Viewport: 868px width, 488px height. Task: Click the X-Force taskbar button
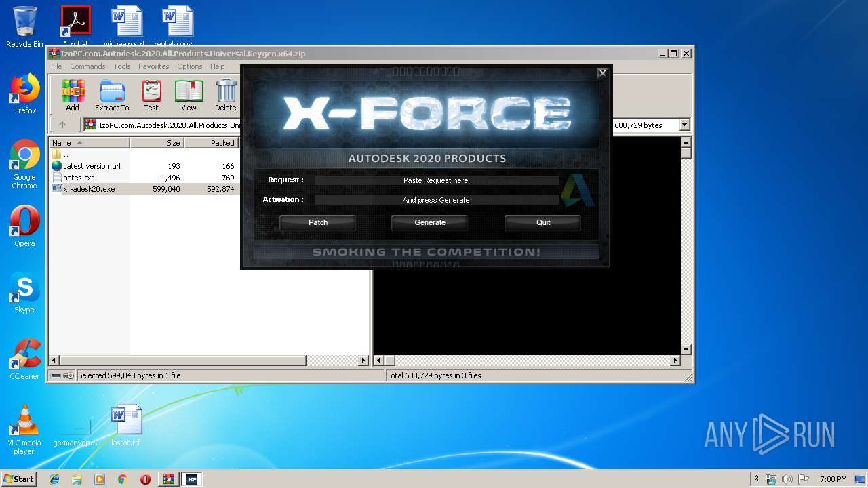192,479
